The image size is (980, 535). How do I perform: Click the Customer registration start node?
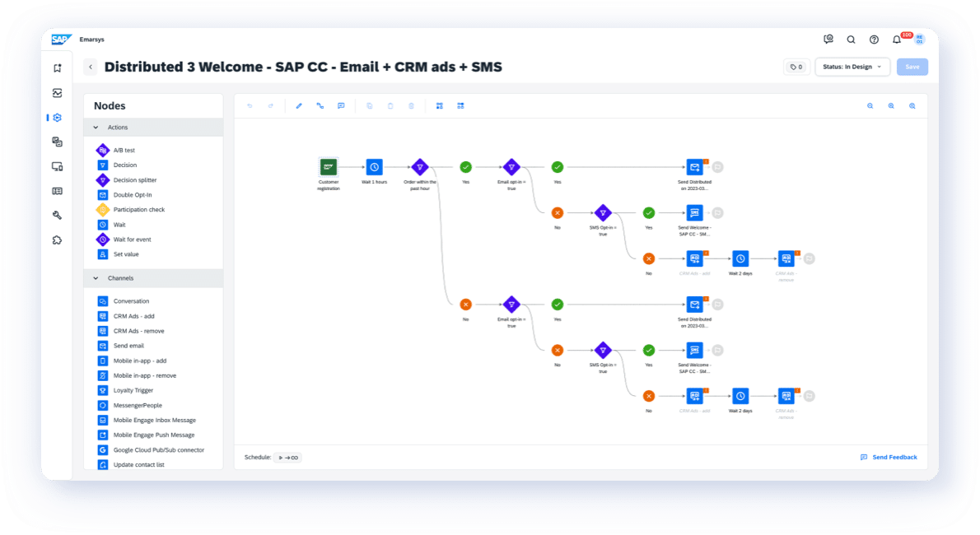[329, 167]
